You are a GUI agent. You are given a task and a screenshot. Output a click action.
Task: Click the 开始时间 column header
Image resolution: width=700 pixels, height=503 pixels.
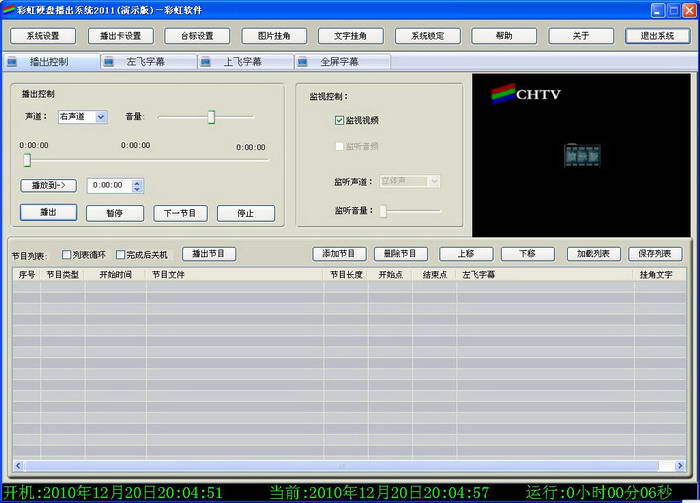click(x=115, y=274)
